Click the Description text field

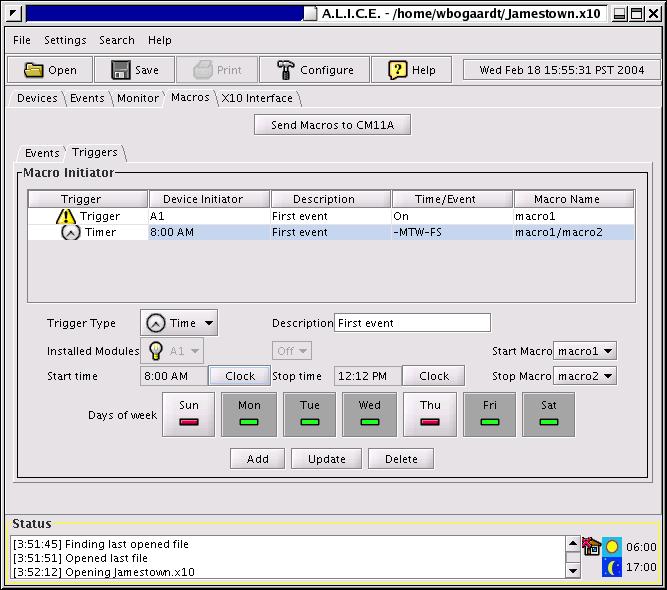[412, 323]
